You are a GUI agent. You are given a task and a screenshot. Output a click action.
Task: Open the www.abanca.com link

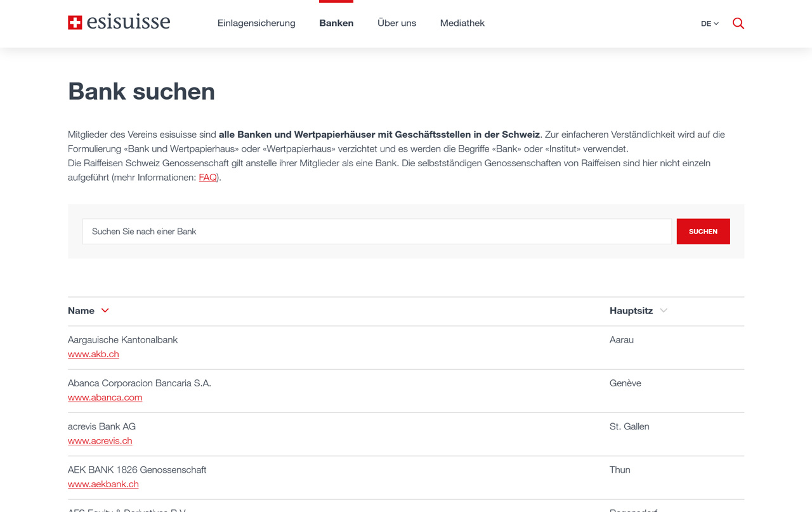(x=105, y=397)
